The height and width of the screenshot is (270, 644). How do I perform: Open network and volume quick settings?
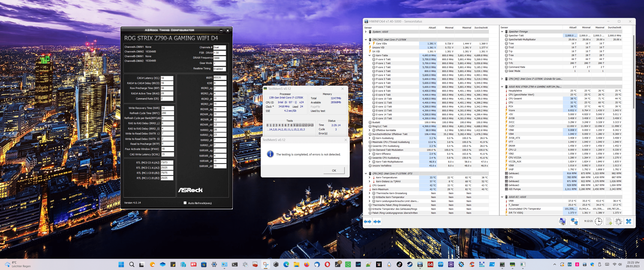coord(617,264)
